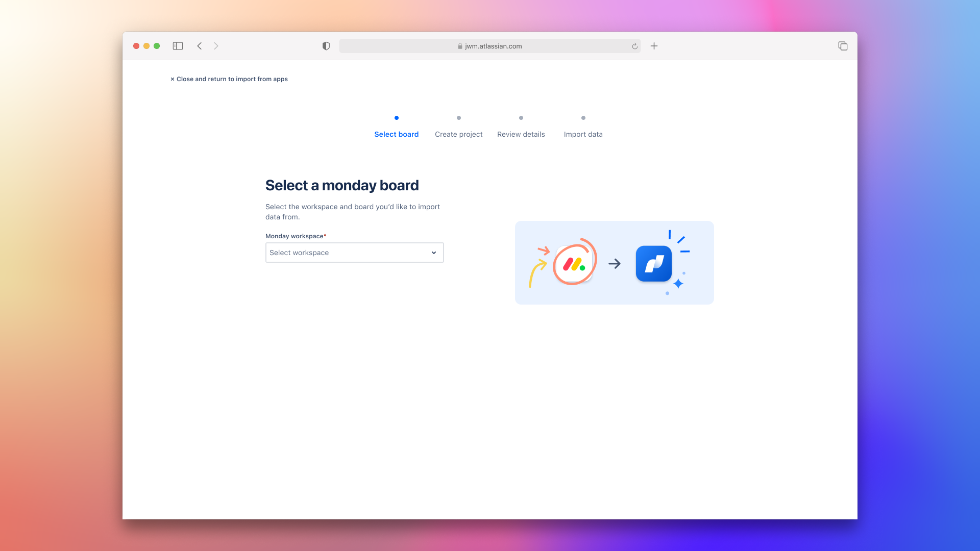
Task: Toggle the Safari sidebar icon
Action: (x=178, y=46)
